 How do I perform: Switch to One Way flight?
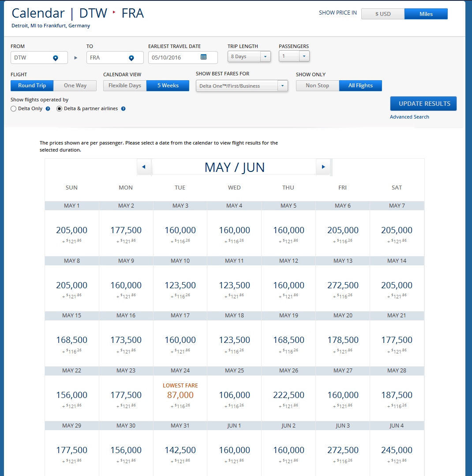coord(75,86)
